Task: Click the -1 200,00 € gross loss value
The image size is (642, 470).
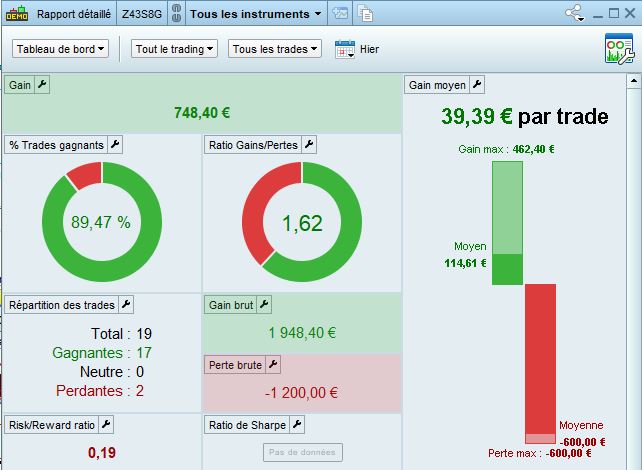Action: point(301,393)
